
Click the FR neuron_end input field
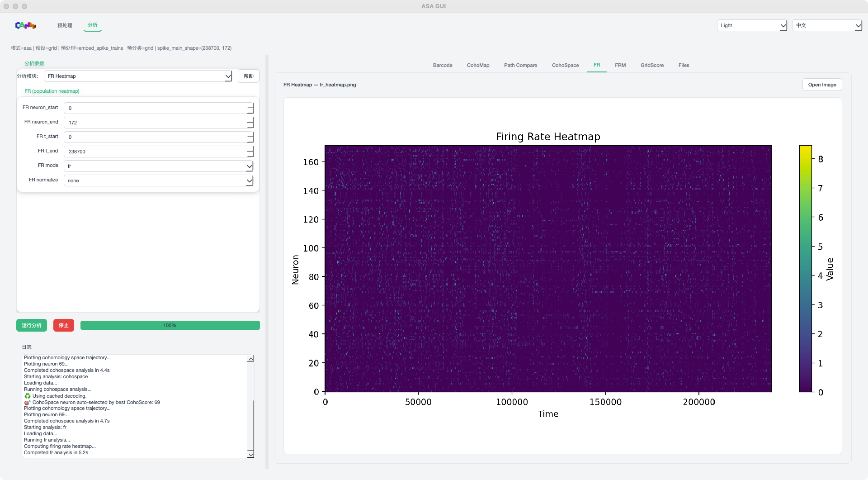155,123
